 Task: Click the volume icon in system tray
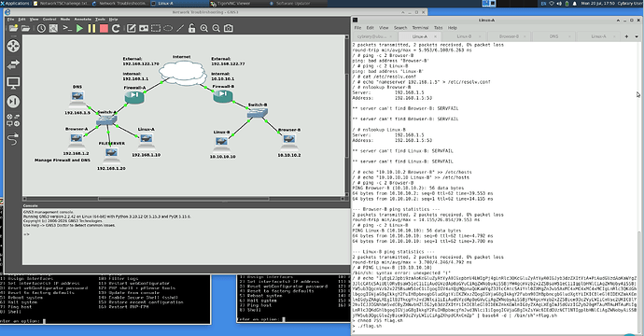(x=559, y=4)
